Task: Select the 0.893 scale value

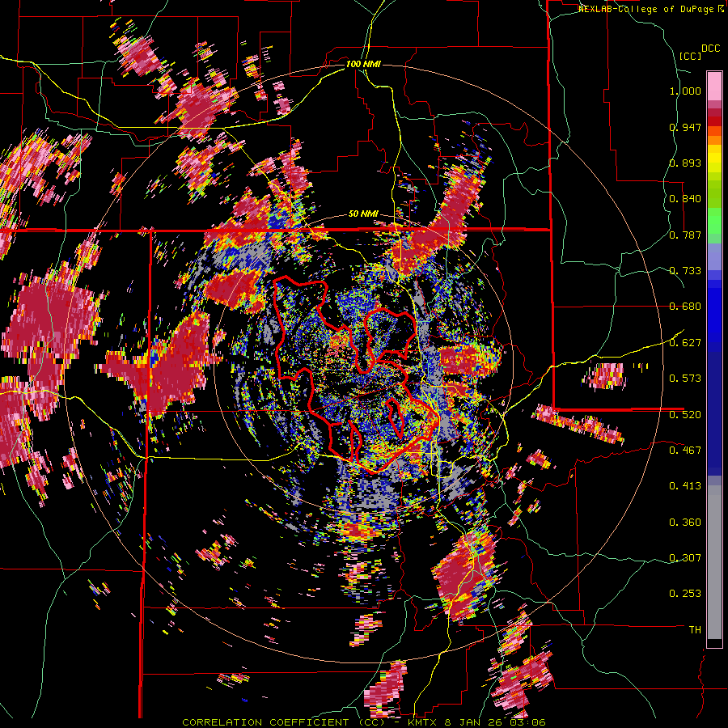Action: (685, 163)
